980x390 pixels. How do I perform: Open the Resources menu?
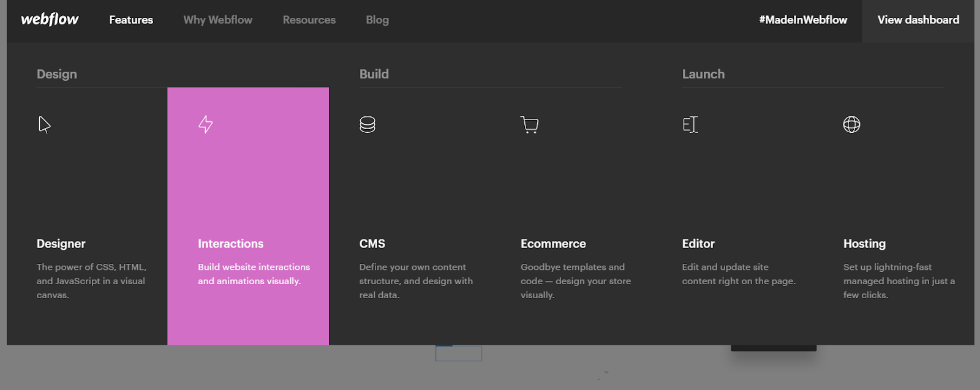pos(309,20)
